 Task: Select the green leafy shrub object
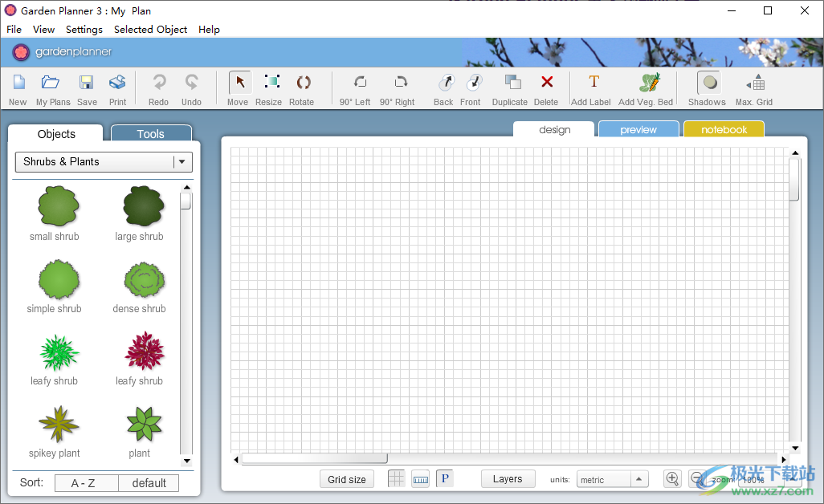click(x=59, y=353)
